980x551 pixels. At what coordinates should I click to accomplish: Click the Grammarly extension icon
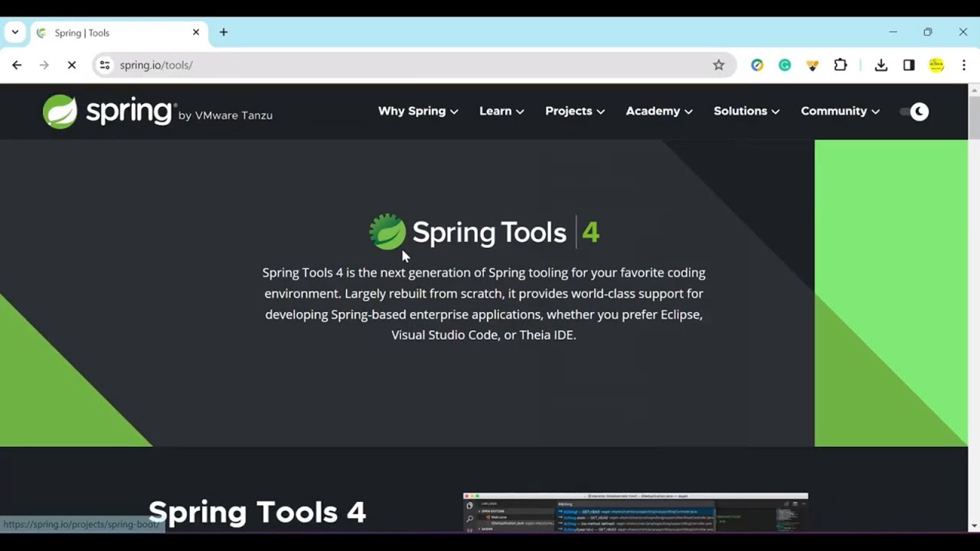tap(785, 65)
